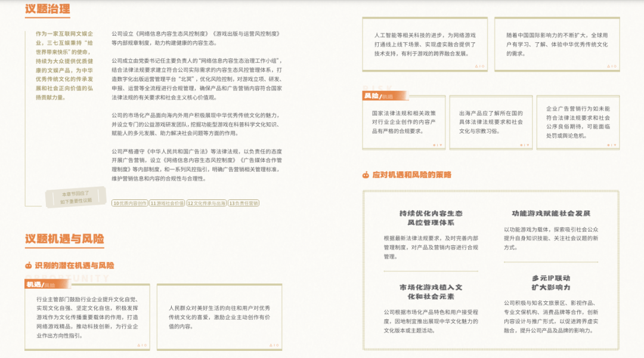
Task: Click the 识别的潜在机遇与风险 subheading
Action: pos(75,266)
